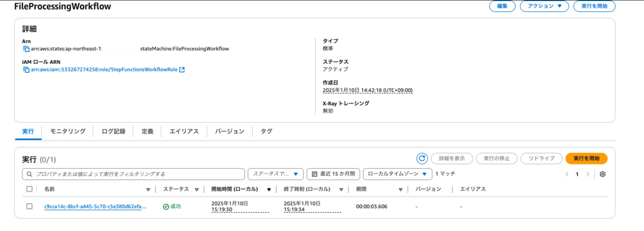This screenshot has height=231, width=644.
Task: Click the orange 実行を開始 button
Action: click(586, 158)
